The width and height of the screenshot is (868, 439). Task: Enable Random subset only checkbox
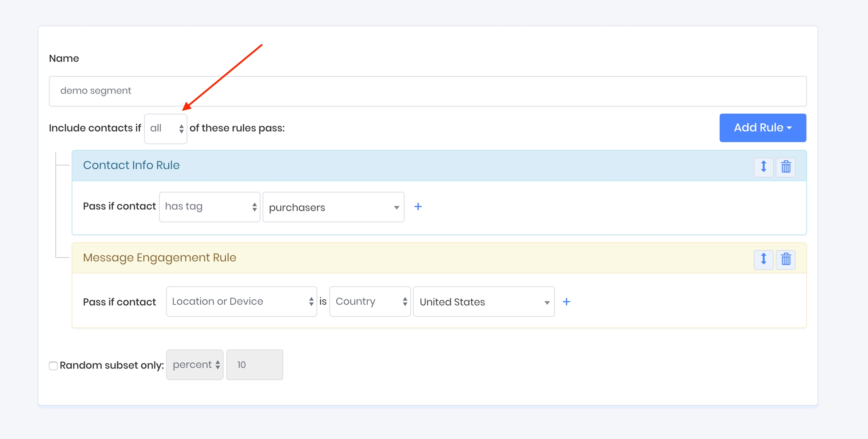pos(53,365)
